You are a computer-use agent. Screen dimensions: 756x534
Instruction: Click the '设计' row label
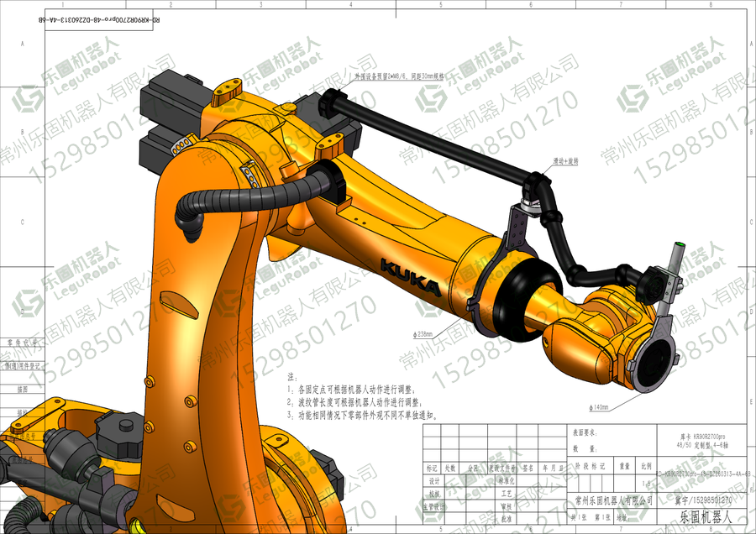click(434, 480)
